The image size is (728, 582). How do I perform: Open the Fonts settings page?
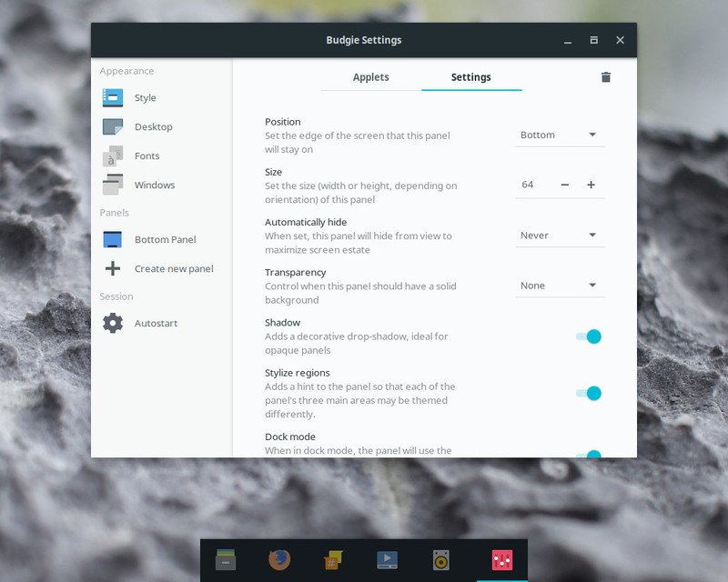147,156
